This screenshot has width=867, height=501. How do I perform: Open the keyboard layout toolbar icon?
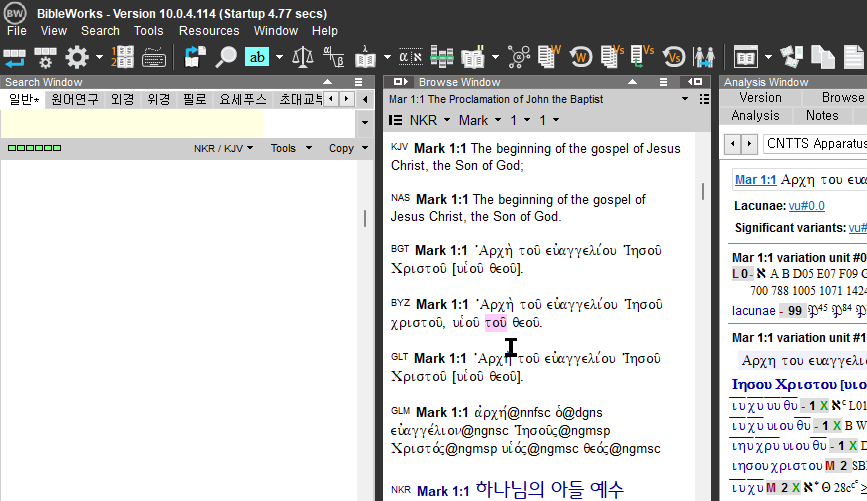[x=154, y=57]
